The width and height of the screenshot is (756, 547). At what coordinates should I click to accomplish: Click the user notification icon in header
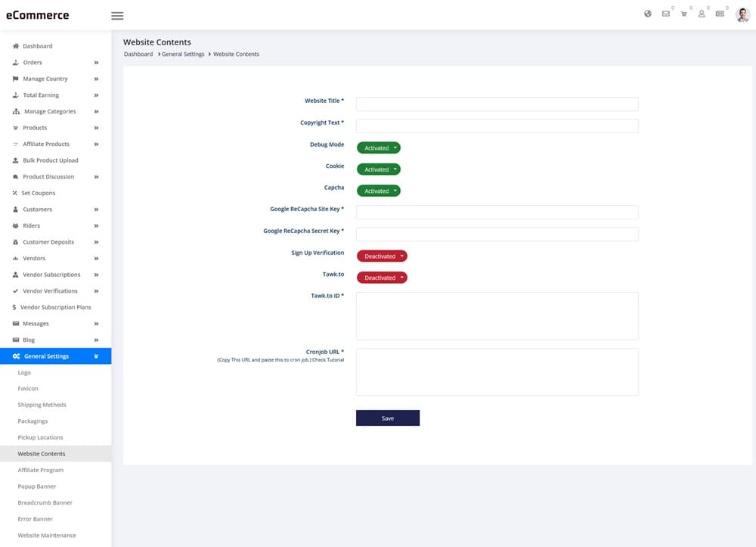[702, 14]
